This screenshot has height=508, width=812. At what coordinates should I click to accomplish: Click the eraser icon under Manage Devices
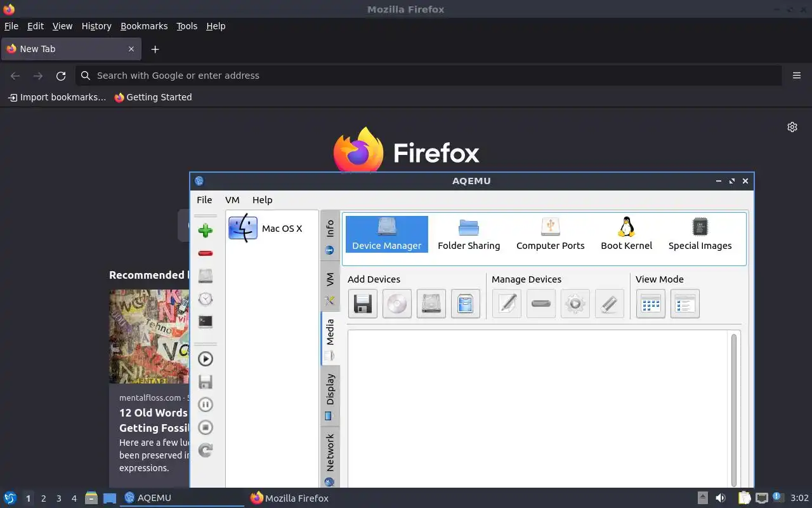pos(610,304)
